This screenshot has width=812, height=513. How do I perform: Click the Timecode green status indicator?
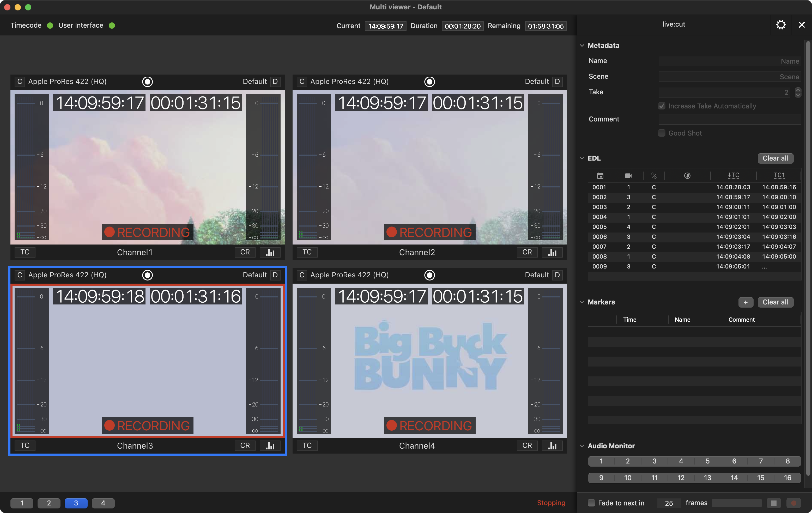(50, 26)
